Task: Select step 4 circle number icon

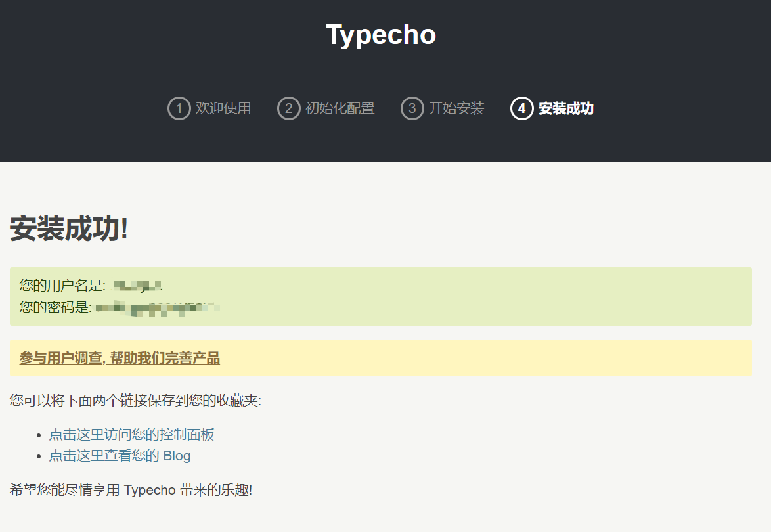Action: point(521,108)
